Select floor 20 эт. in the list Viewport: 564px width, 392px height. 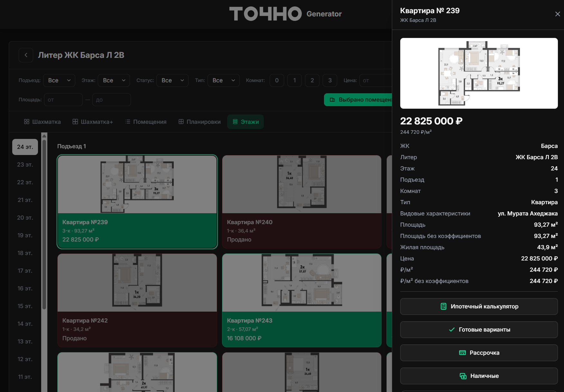tap(25, 218)
